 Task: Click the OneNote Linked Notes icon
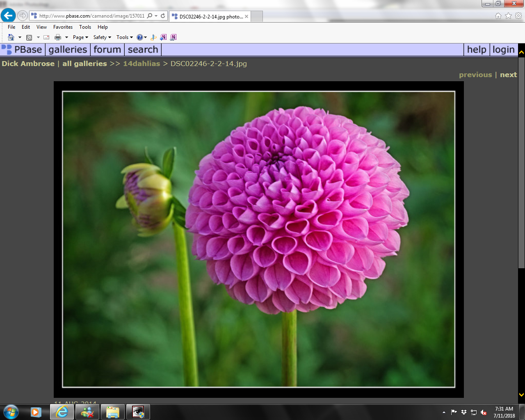173,37
